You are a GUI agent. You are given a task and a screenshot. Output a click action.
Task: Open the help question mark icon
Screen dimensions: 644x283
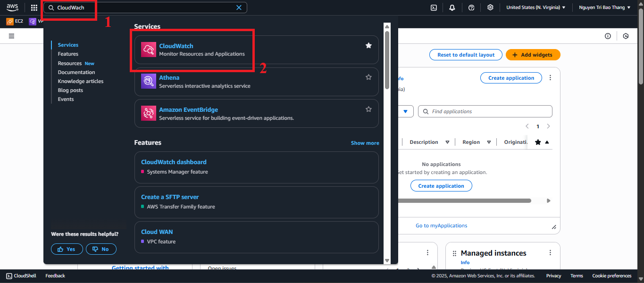pyautogui.click(x=471, y=8)
